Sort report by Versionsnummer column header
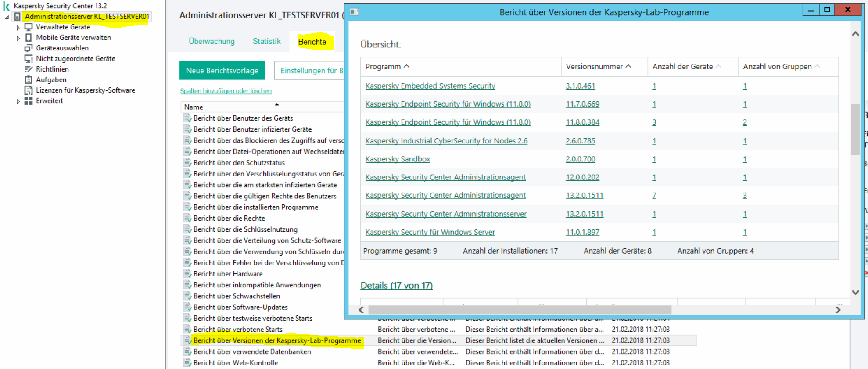The height and width of the screenshot is (369, 868). (x=594, y=67)
